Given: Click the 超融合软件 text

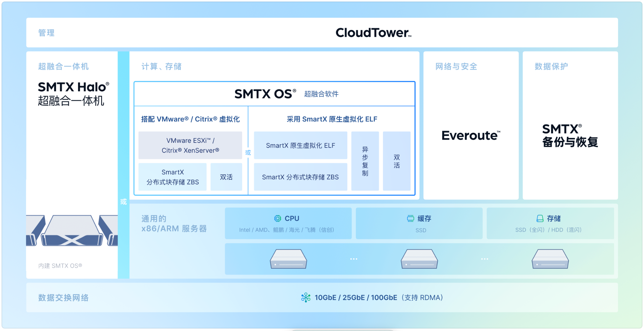Looking at the screenshot, I should pyautogui.click(x=321, y=94).
